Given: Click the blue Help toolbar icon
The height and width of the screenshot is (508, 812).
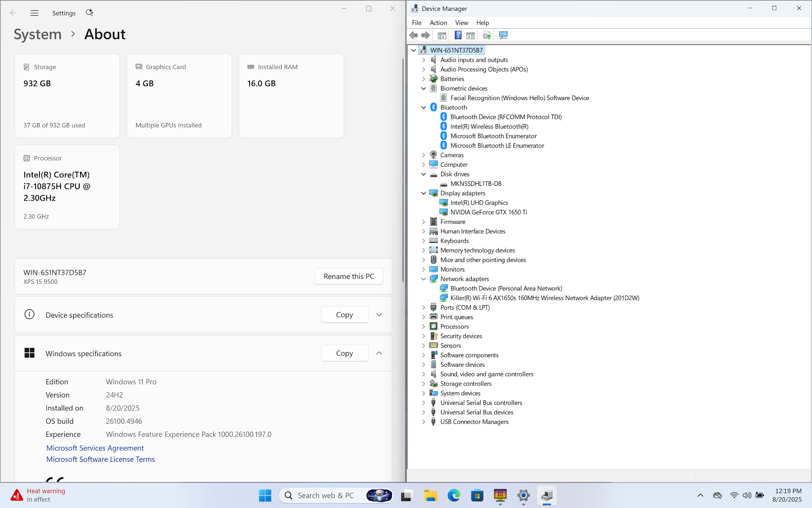Looking at the screenshot, I should click(x=458, y=35).
